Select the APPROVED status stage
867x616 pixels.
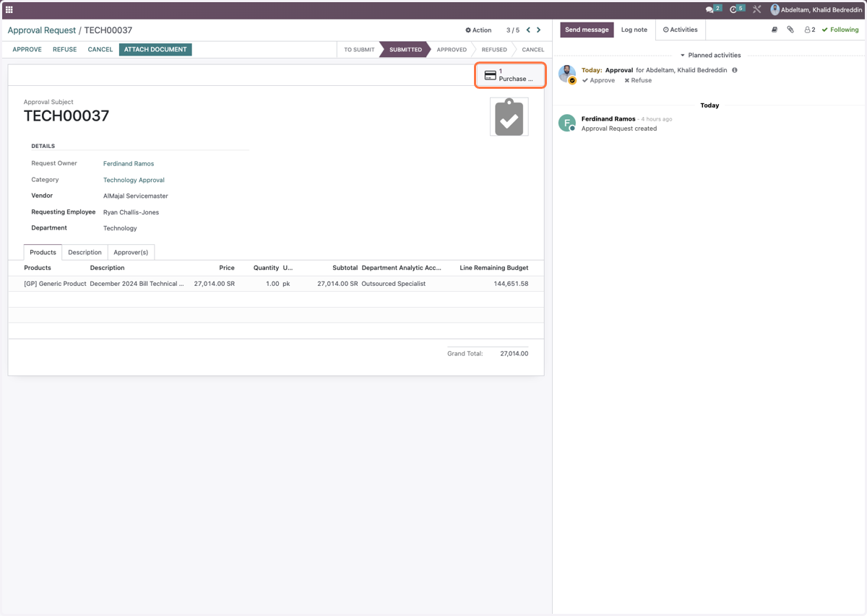(452, 50)
